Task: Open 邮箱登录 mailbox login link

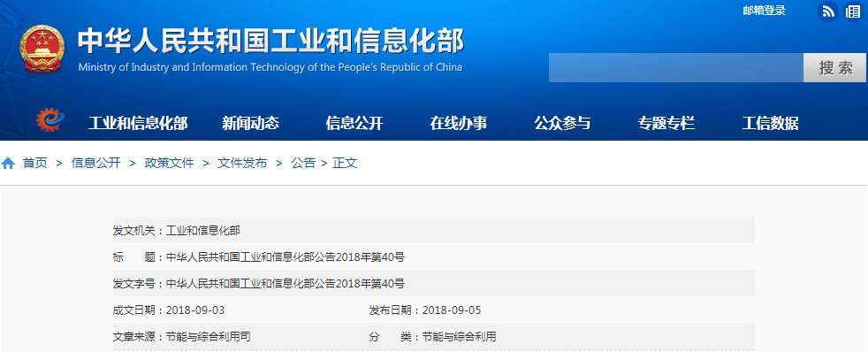Action: [764, 11]
